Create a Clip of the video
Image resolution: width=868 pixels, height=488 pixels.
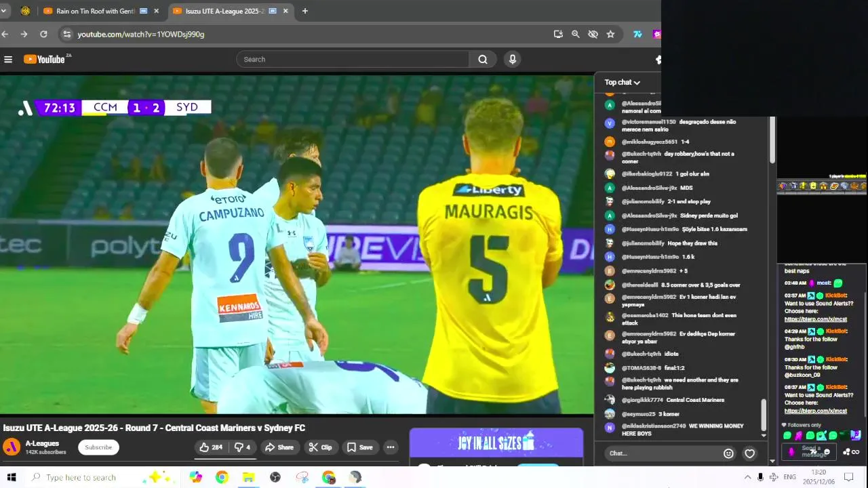(x=320, y=447)
